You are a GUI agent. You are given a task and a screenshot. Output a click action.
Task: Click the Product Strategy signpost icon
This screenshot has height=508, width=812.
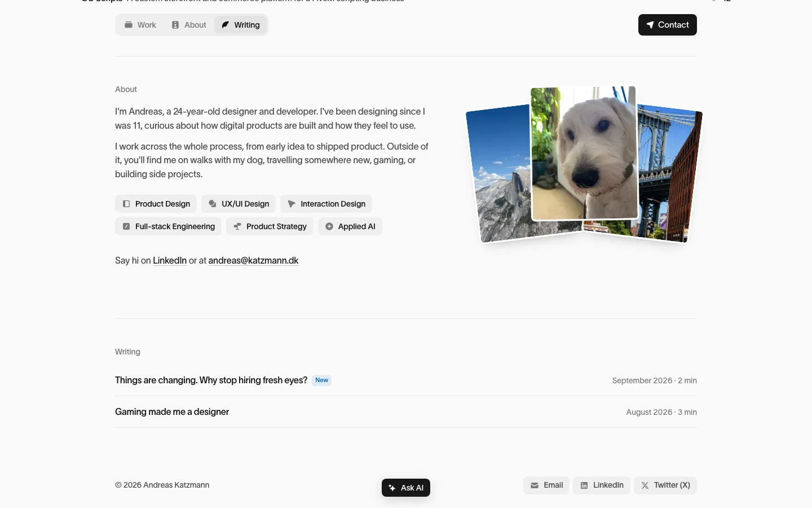click(x=237, y=226)
